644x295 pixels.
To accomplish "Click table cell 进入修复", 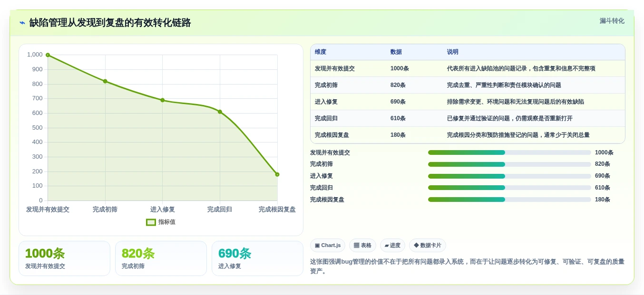I will tap(326, 102).
